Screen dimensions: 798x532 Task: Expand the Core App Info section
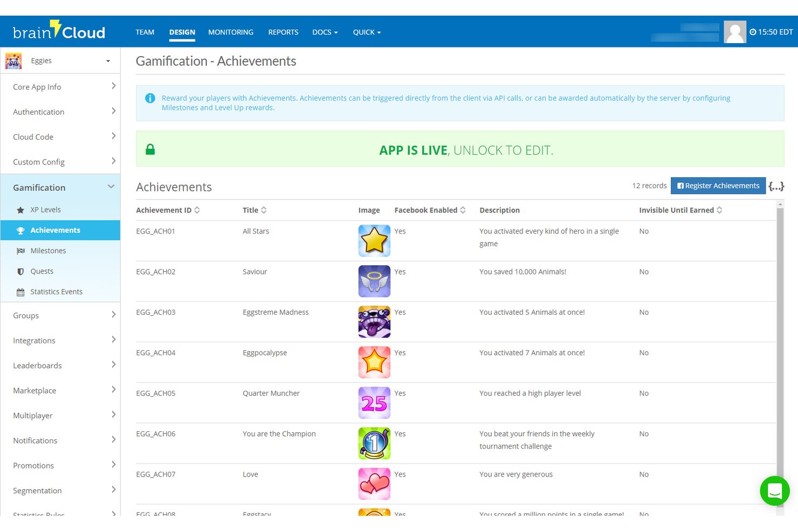click(x=60, y=87)
